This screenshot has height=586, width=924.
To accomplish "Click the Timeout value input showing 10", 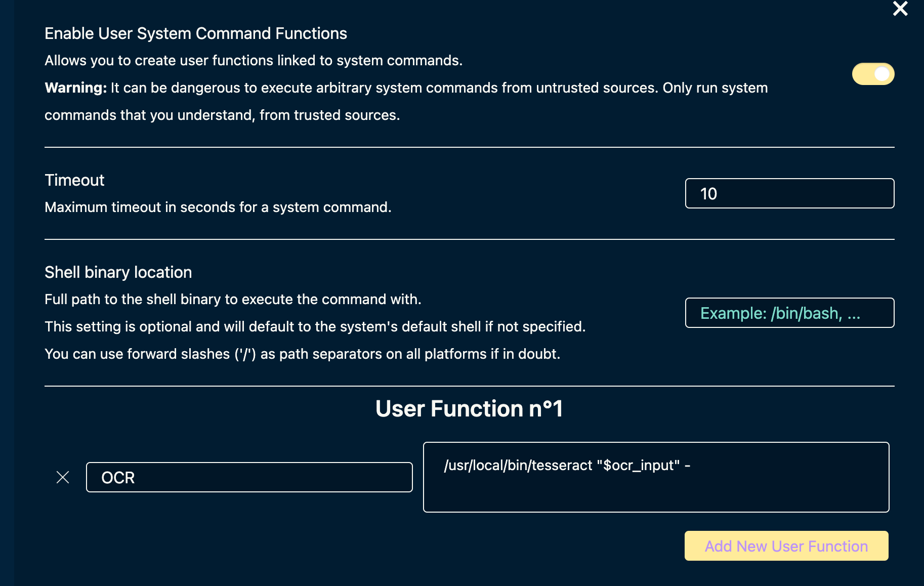I will [x=789, y=193].
